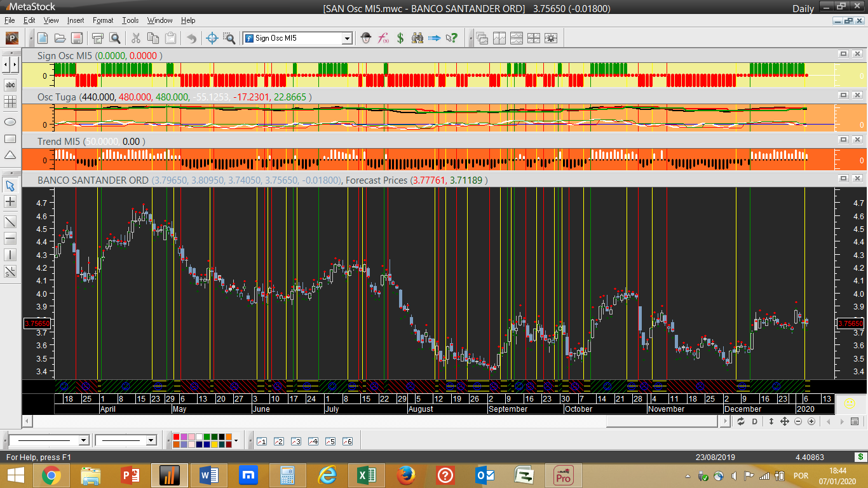Pick the abc text annotation tool
This screenshot has width=868, height=488.
pyautogui.click(x=10, y=85)
